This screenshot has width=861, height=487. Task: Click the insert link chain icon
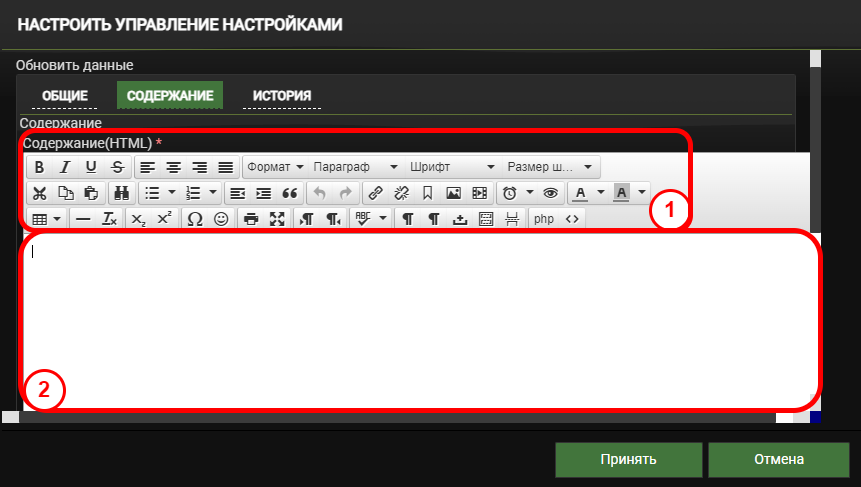[x=375, y=193]
